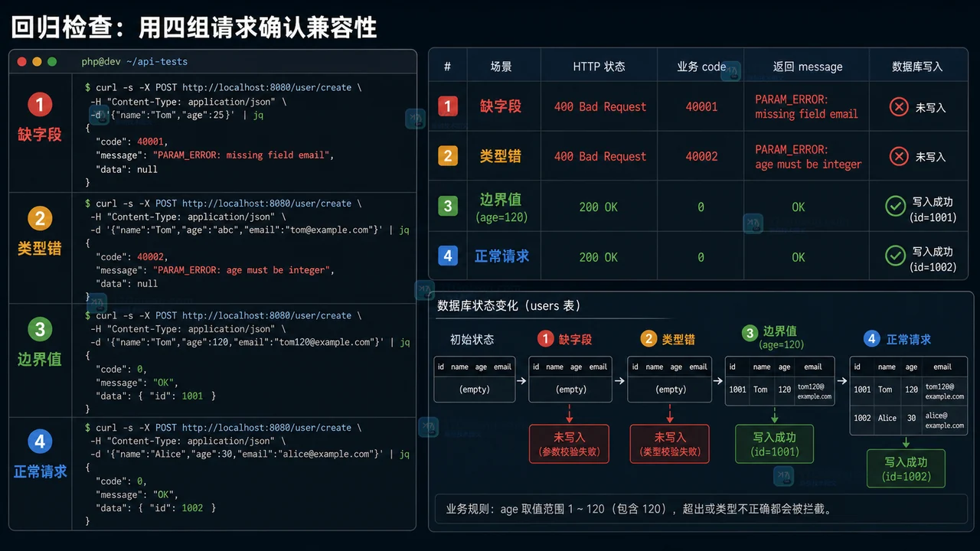
Task: Click badge 4 in the database state flow
Action: pyautogui.click(x=871, y=339)
